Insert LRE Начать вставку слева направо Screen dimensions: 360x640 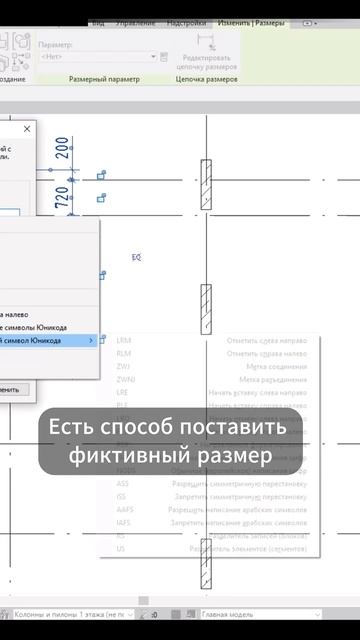point(211,393)
